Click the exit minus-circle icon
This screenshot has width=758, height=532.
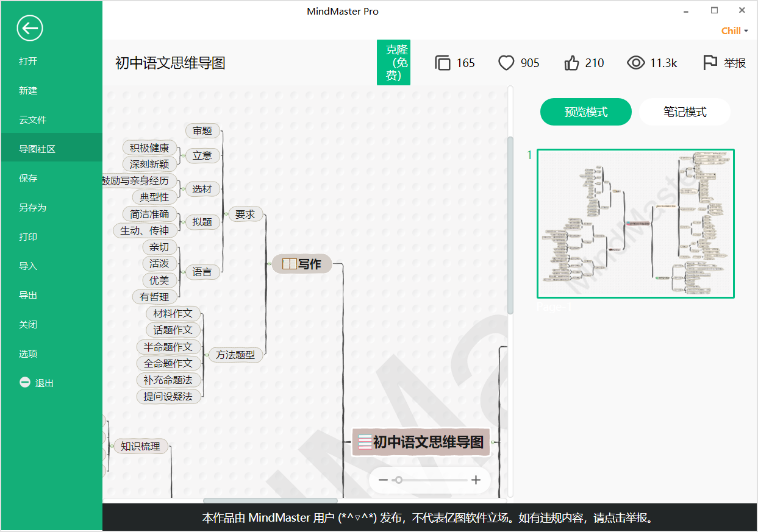(x=25, y=383)
